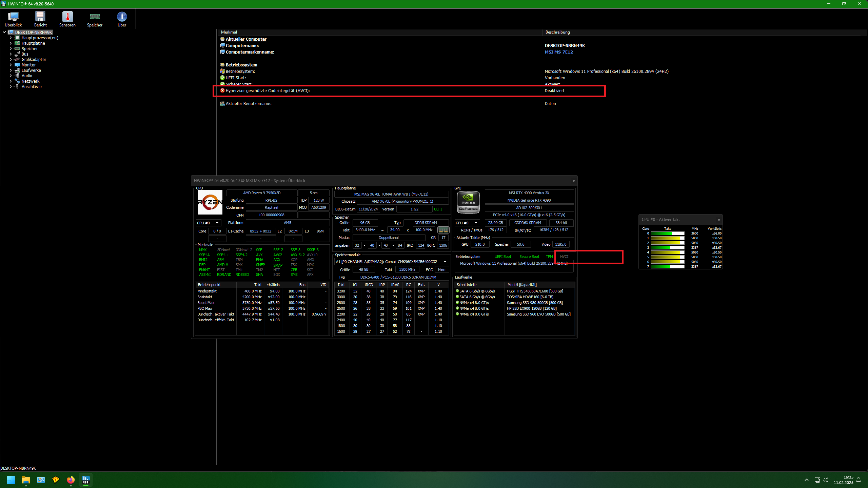Click the Windows Start button
The width and height of the screenshot is (868, 488).
click(11, 480)
